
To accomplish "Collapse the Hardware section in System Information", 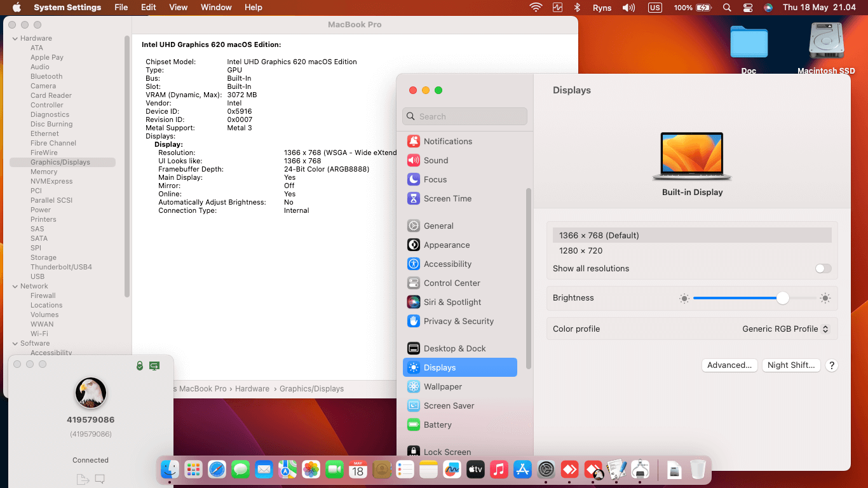I will 15,38.
